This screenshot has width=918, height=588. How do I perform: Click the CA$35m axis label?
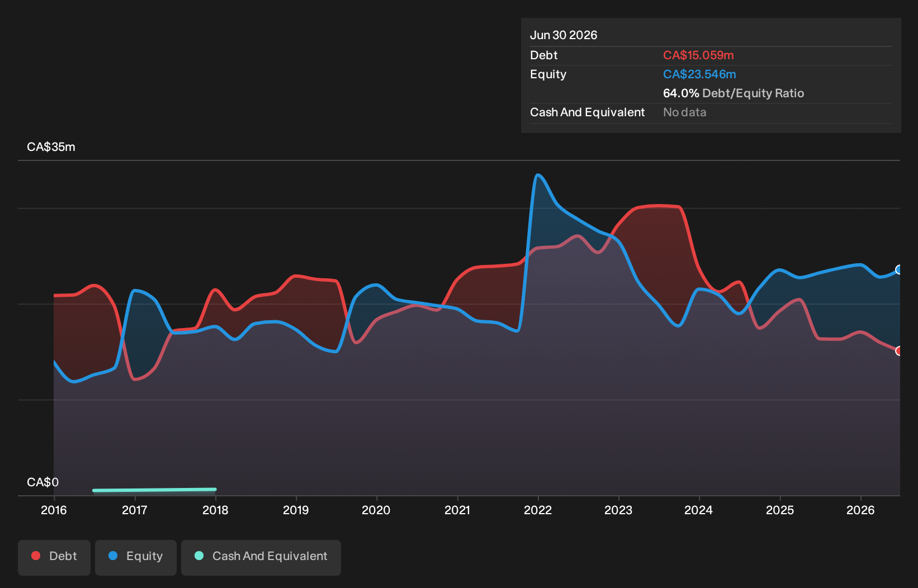51,147
